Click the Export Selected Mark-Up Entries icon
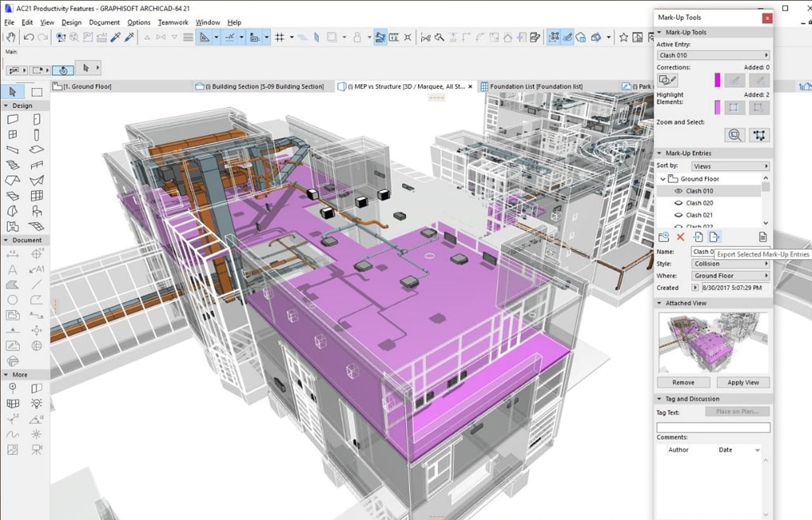Image resolution: width=812 pixels, height=520 pixels. (x=714, y=237)
